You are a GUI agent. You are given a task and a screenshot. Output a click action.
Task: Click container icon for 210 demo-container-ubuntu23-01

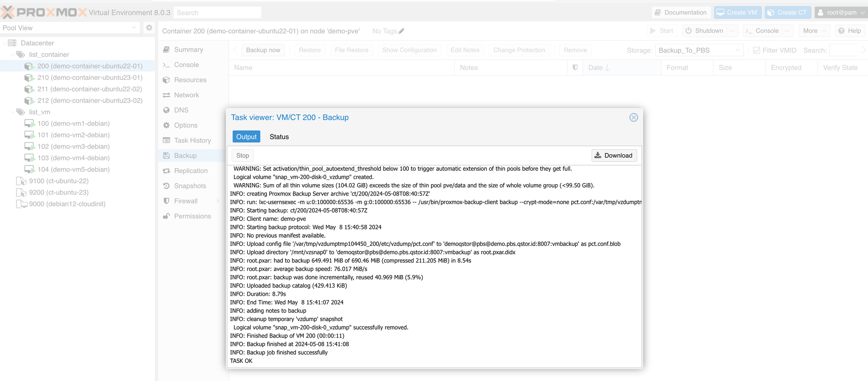[29, 77]
